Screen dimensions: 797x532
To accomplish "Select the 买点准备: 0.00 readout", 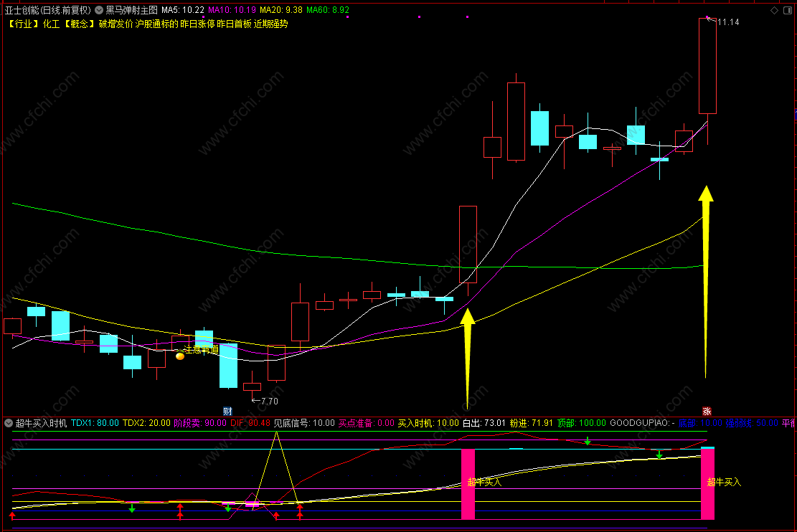I will [367, 423].
